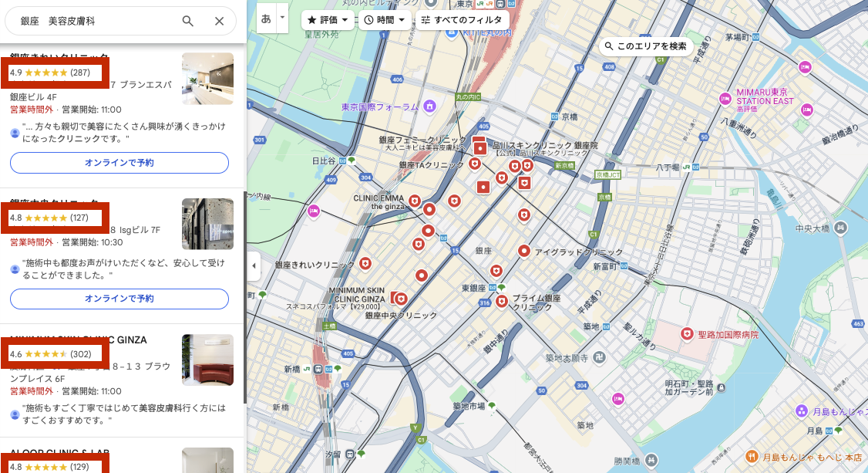Click the Isgビル 7F address text

[135, 230]
